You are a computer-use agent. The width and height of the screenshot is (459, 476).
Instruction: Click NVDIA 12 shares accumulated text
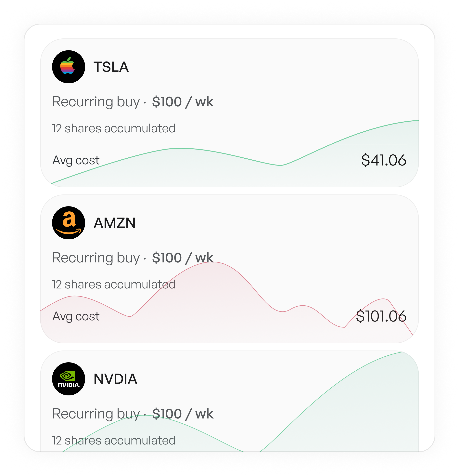click(x=114, y=440)
